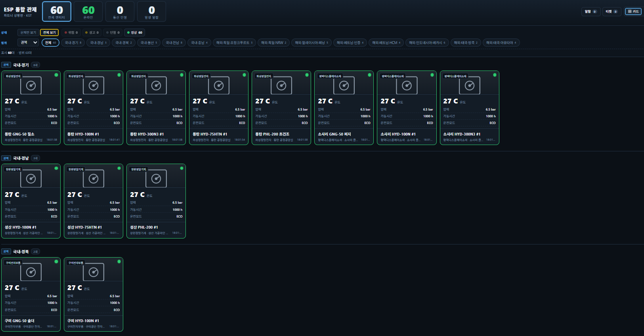Open gauge icon on 동탄 GNG-50 질소 card

point(31,85)
